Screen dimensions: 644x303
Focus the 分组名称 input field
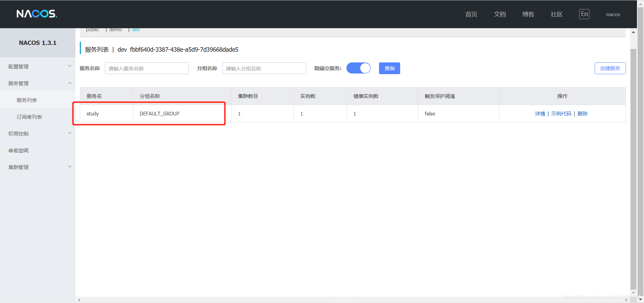coord(264,68)
